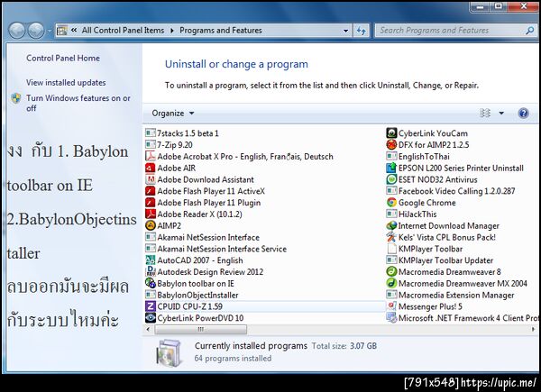Viewport: 541px width, 392px height.
Task: Select the ESET NOD32 Antivirus icon
Action: pos(391,179)
